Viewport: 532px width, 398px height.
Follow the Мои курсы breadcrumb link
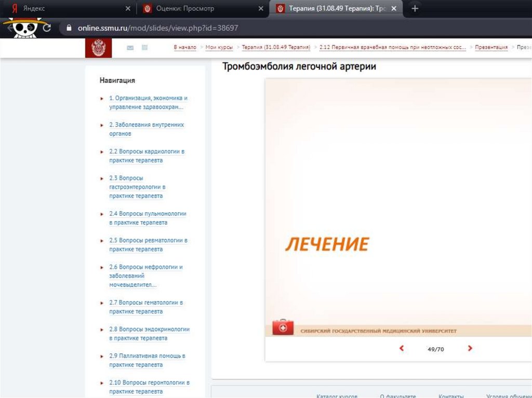pos(219,47)
